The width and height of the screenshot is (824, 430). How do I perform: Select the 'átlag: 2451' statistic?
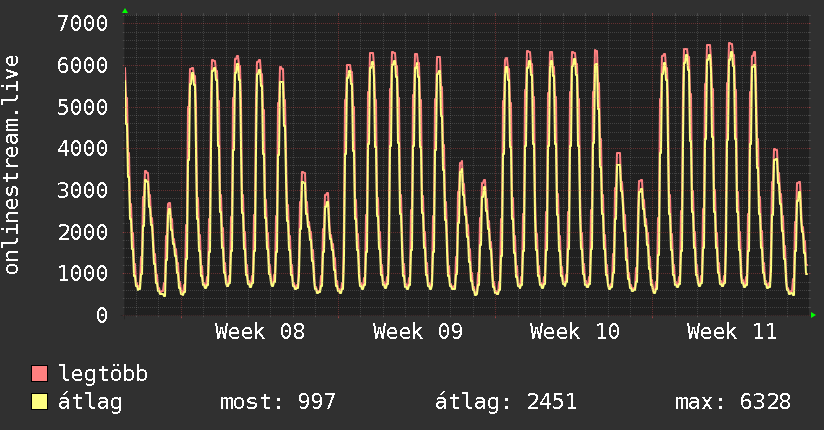pos(506,402)
